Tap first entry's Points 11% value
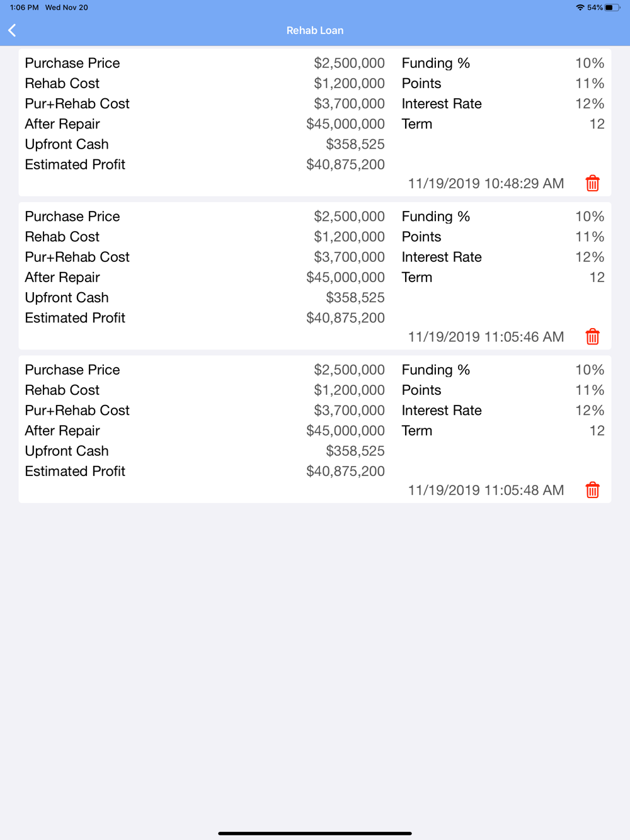The width and height of the screenshot is (630, 840). tap(590, 83)
